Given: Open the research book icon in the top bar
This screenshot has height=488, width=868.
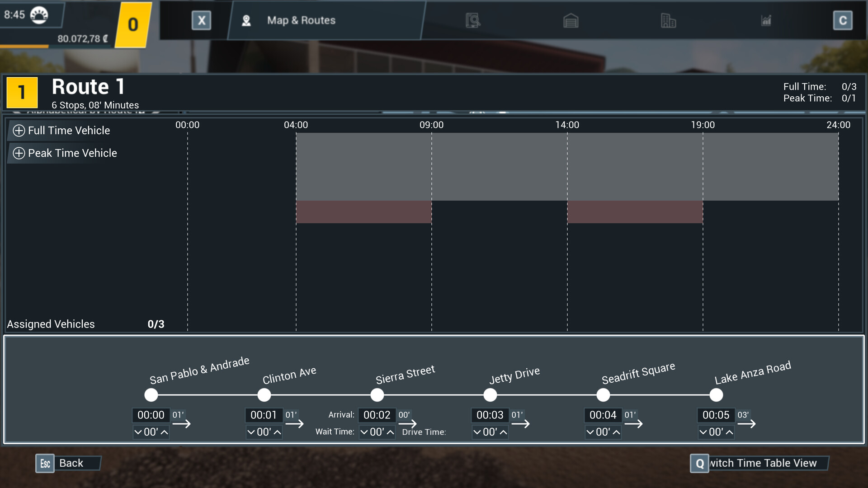Looking at the screenshot, I should coord(472,20).
